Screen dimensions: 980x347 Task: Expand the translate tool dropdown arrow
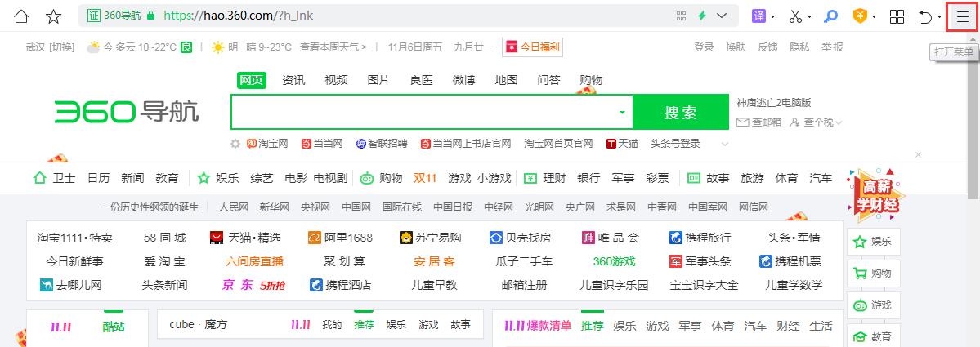tap(773, 17)
